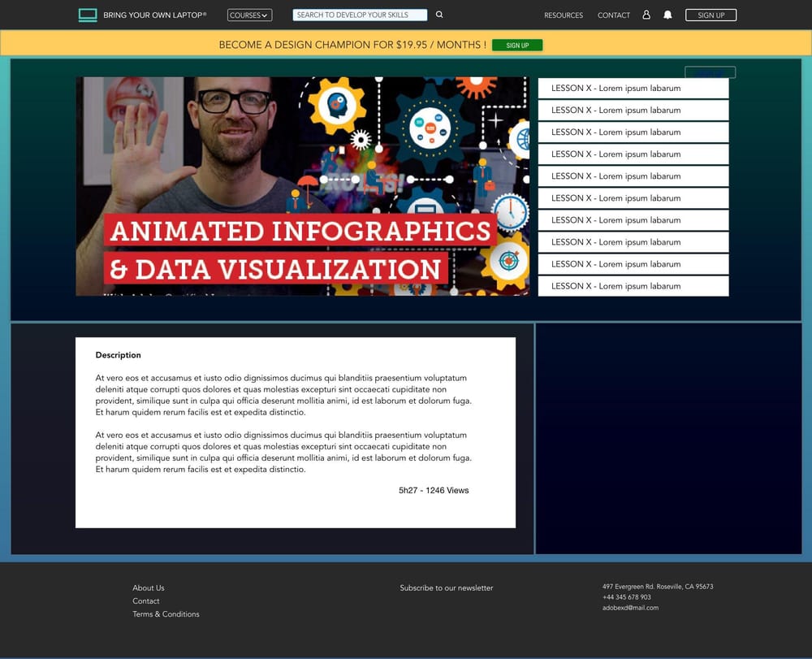Play the Animated Infographics video thumbnail

click(x=302, y=187)
